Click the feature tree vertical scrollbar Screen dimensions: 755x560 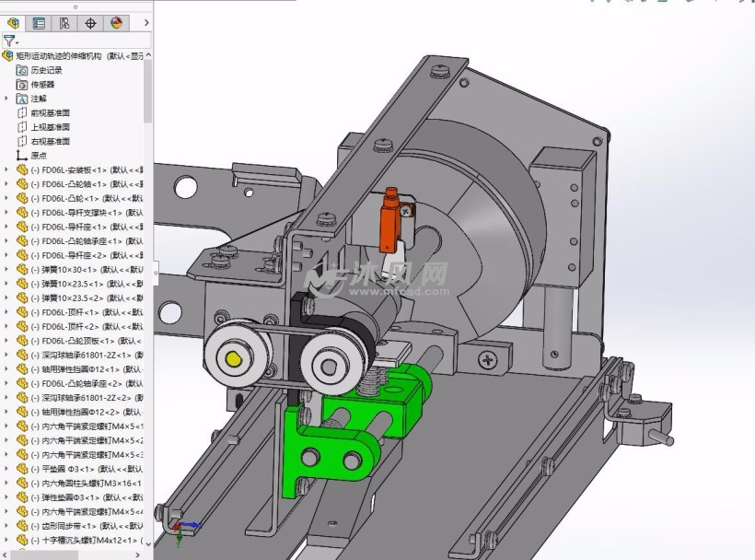pyautogui.click(x=148, y=92)
